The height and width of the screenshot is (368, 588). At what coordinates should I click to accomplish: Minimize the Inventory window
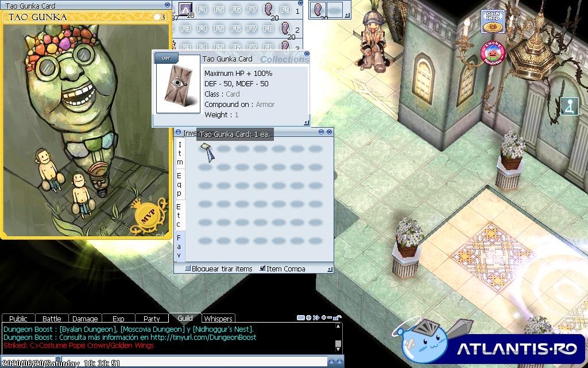321,132
